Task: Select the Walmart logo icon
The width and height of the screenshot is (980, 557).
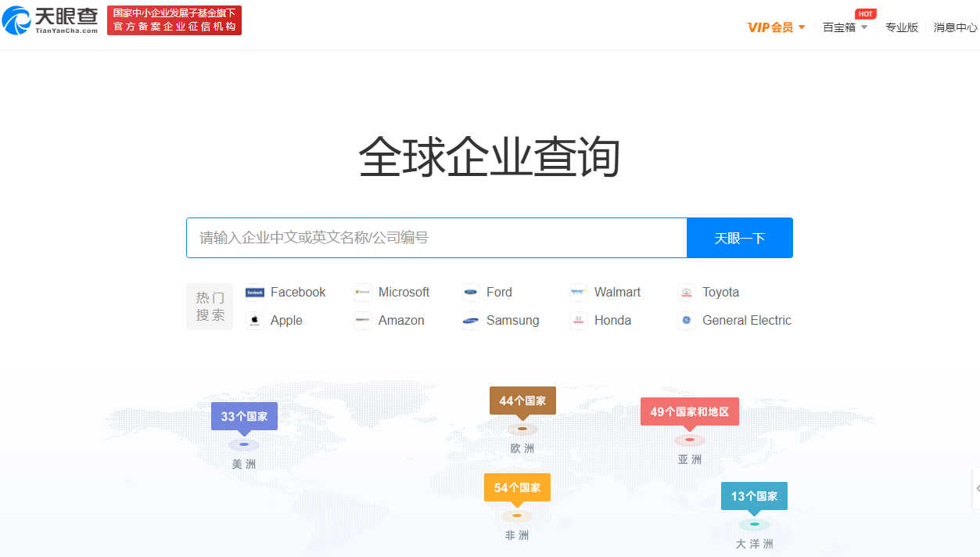Action: [x=579, y=293]
